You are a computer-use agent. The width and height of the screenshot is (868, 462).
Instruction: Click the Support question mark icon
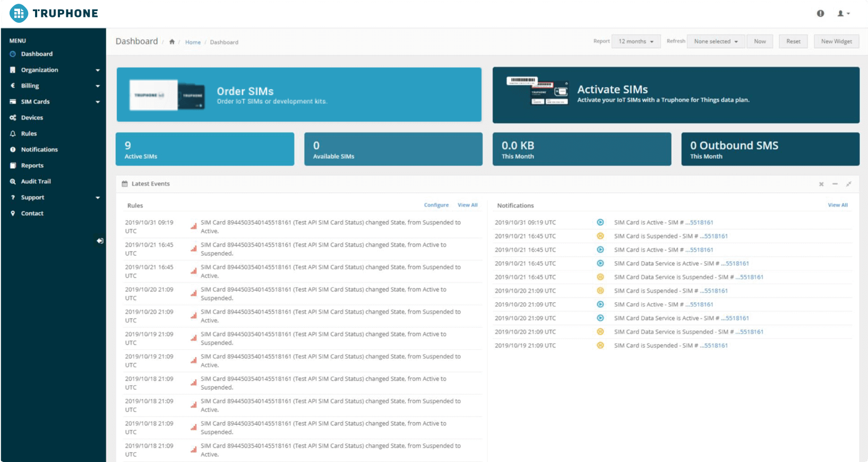[x=13, y=198]
